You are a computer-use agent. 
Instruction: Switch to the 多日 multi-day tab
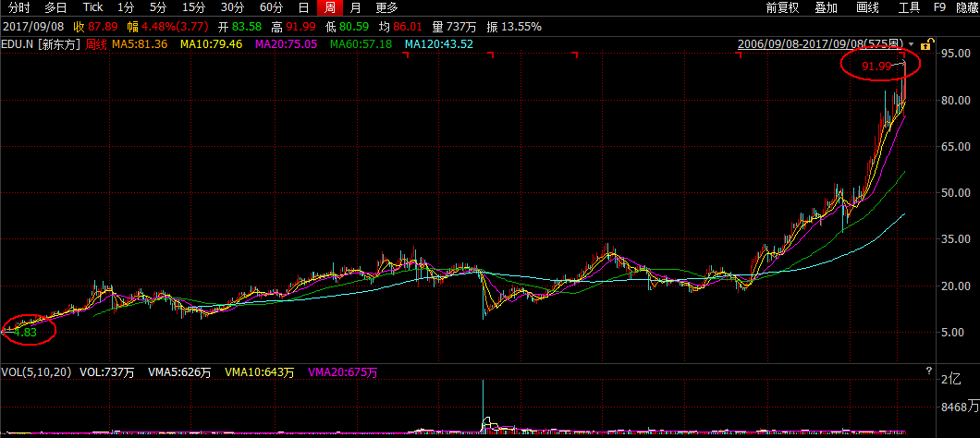click(55, 8)
